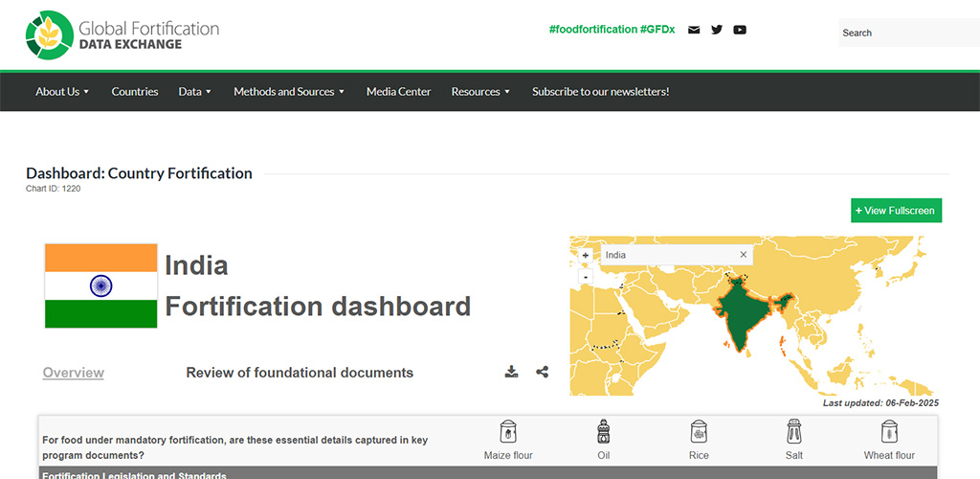The height and width of the screenshot is (479, 980).
Task: Click the Last updated: 06-Feb-2025 text
Action: click(880, 403)
